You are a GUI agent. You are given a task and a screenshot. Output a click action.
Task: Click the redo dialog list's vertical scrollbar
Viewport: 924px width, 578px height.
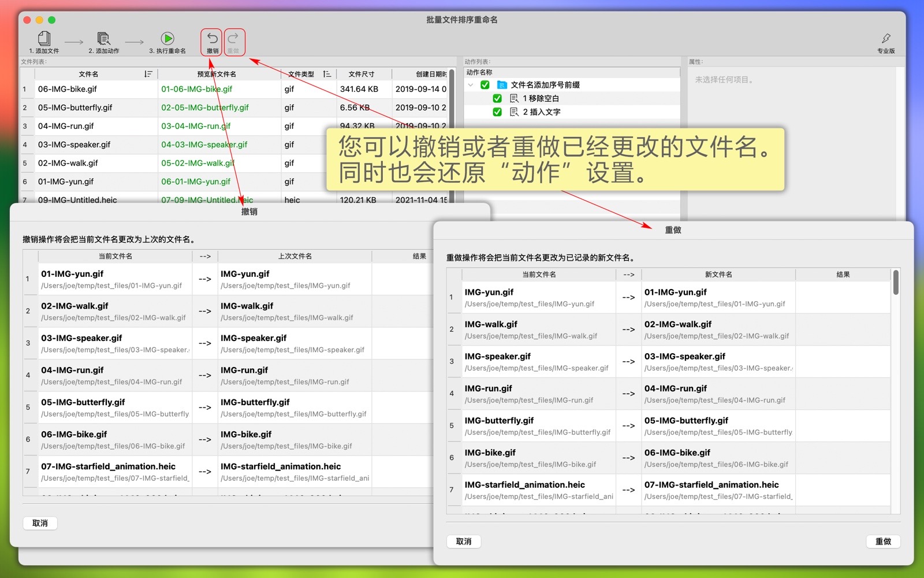(x=896, y=283)
